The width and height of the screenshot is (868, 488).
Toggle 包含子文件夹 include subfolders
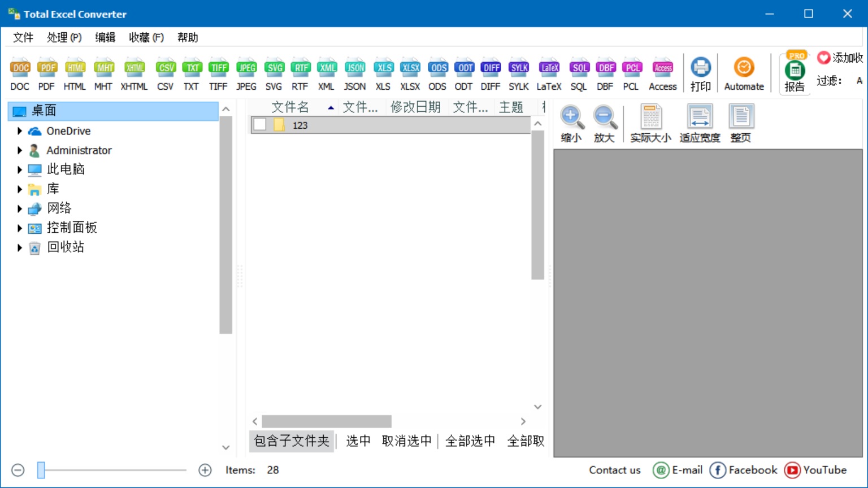click(x=292, y=441)
